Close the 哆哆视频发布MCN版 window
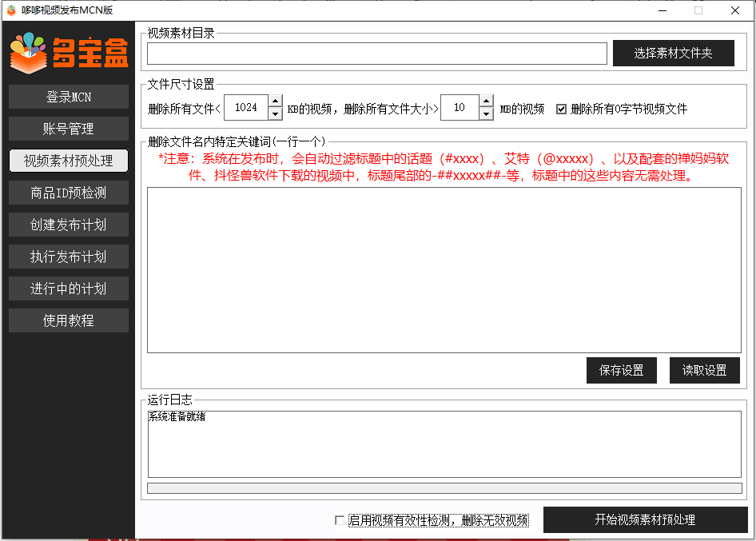The width and height of the screenshot is (756, 541). 734,10
